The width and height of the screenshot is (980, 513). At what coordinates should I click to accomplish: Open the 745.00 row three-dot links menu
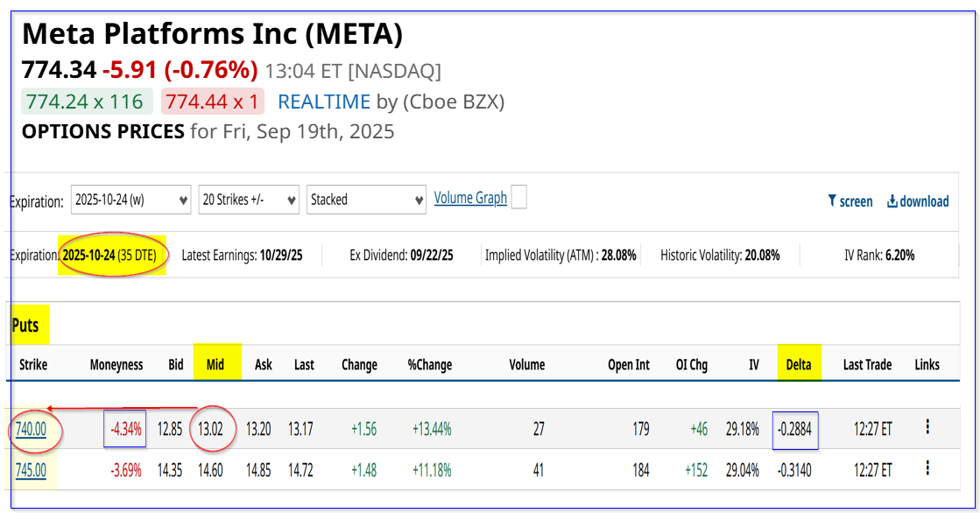927,468
